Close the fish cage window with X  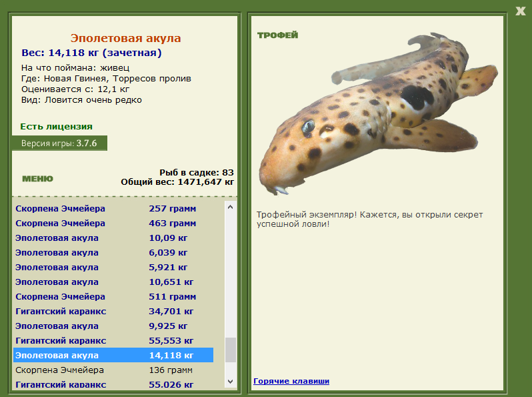click(520, 11)
